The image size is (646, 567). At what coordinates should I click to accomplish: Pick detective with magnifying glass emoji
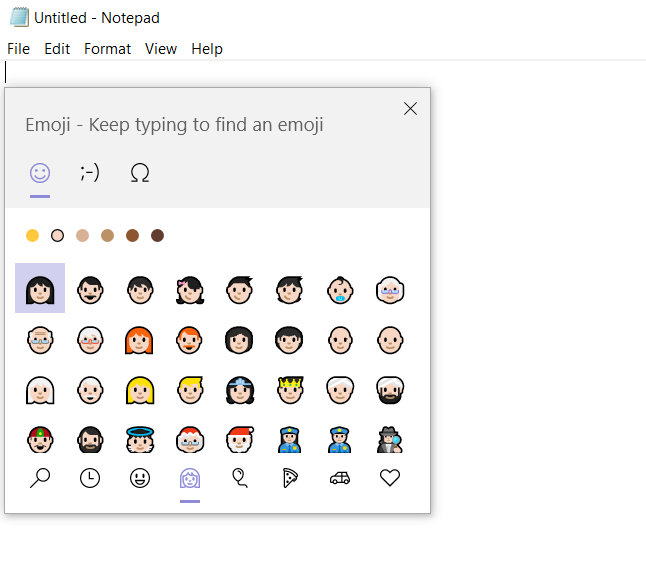[x=389, y=440]
